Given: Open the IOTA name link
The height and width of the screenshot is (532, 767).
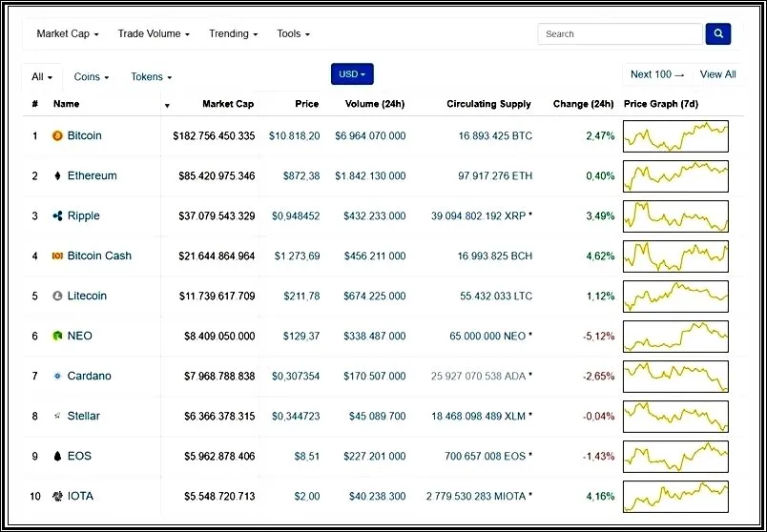Looking at the screenshot, I should [x=80, y=497].
